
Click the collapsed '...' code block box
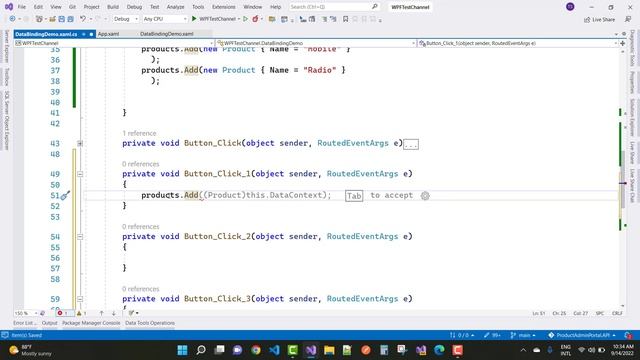[x=411, y=144]
